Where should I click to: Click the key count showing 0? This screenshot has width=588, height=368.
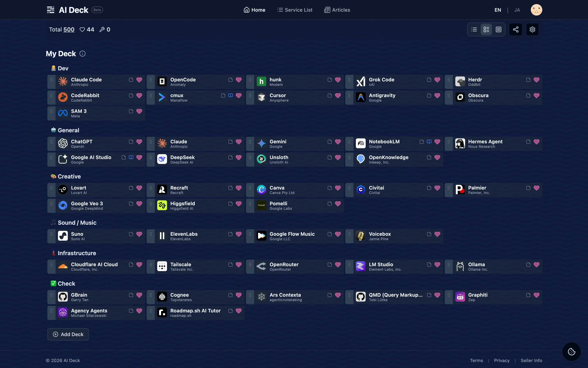[105, 29]
